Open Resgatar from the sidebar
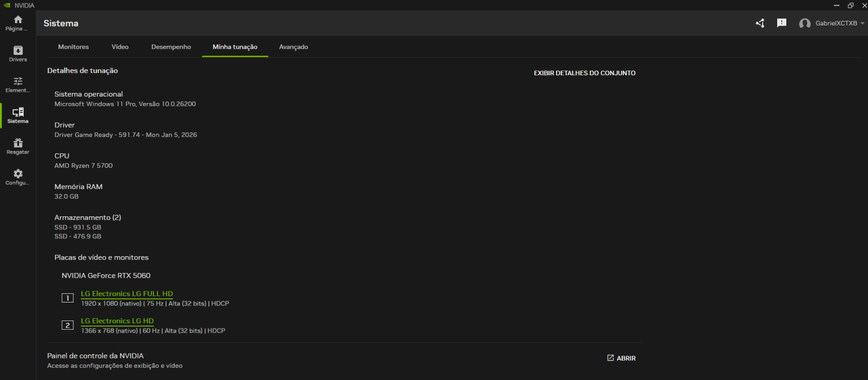 pos(17,145)
